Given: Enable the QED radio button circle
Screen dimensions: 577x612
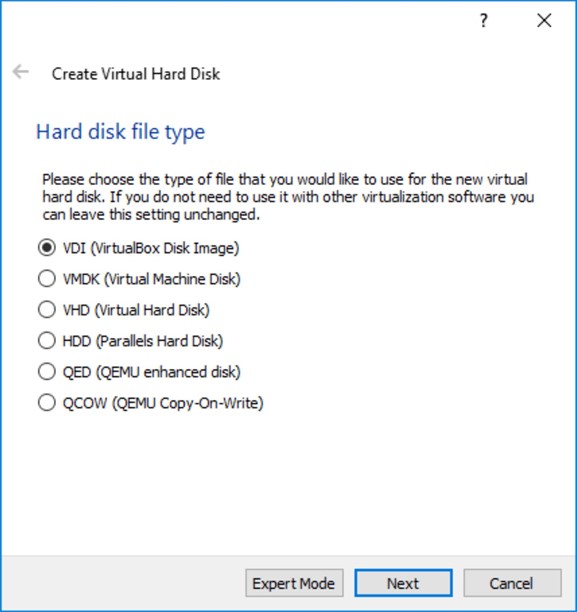Looking at the screenshot, I should [46, 372].
